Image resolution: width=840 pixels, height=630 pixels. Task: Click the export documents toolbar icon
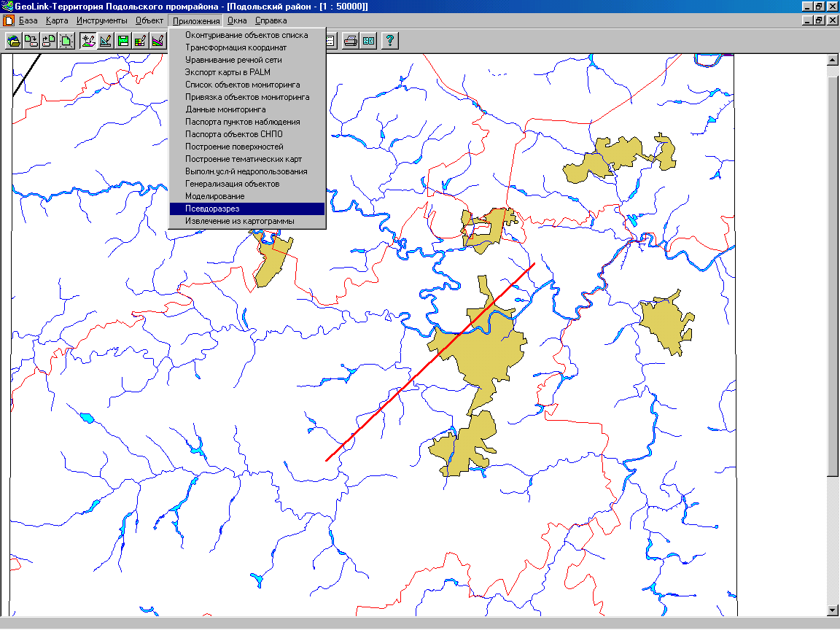click(31, 41)
